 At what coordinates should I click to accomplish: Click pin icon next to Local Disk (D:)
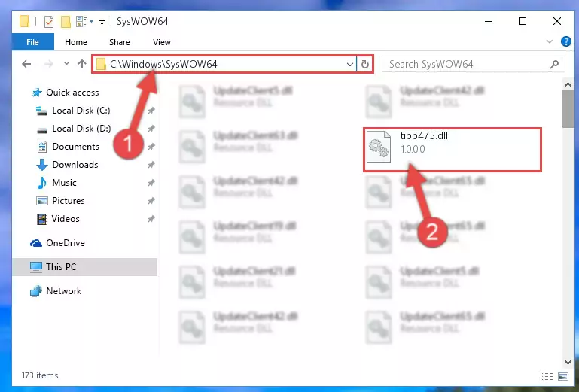[151, 129]
